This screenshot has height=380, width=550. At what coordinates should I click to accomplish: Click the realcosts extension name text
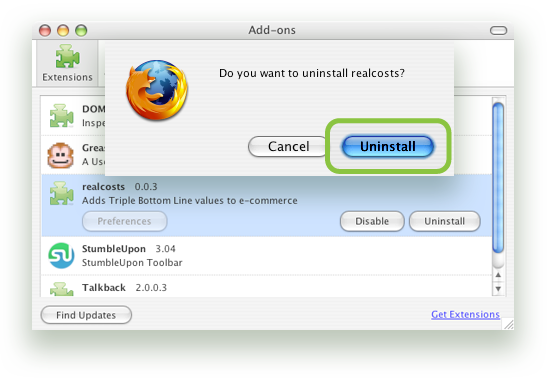click(x=103, y=187)
